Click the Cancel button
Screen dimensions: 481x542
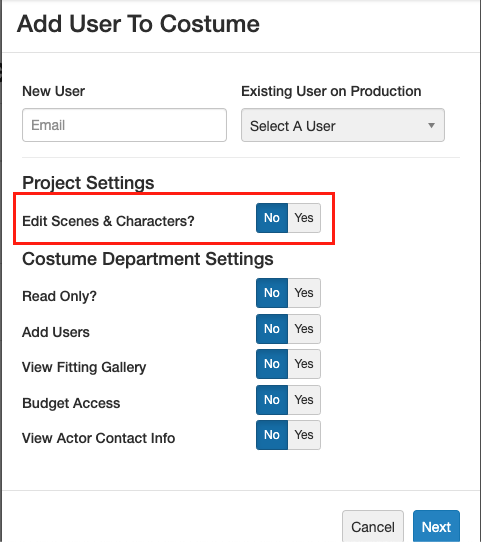point(373,527)
